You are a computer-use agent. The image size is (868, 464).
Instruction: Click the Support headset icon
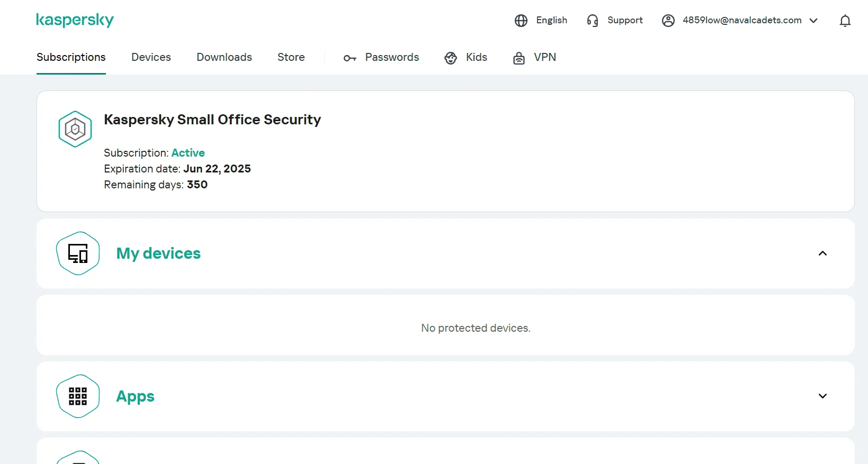click(593, 21)
